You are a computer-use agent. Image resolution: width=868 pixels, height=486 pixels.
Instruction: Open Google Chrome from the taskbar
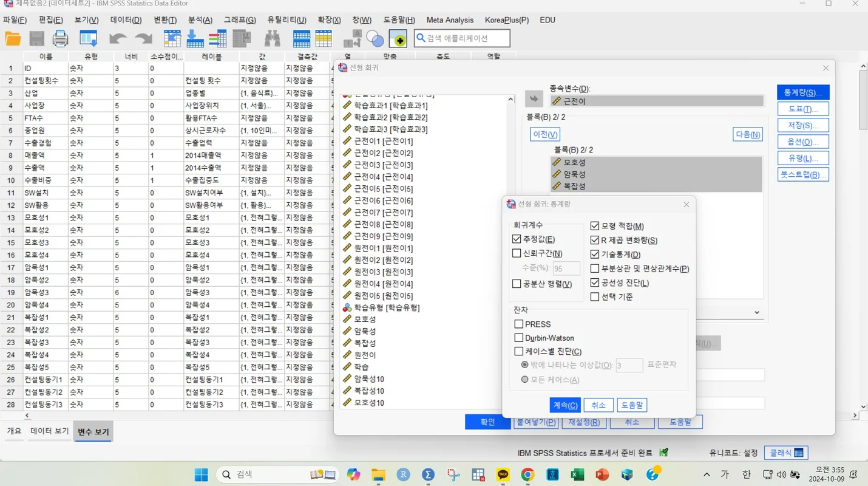point(527,474)
